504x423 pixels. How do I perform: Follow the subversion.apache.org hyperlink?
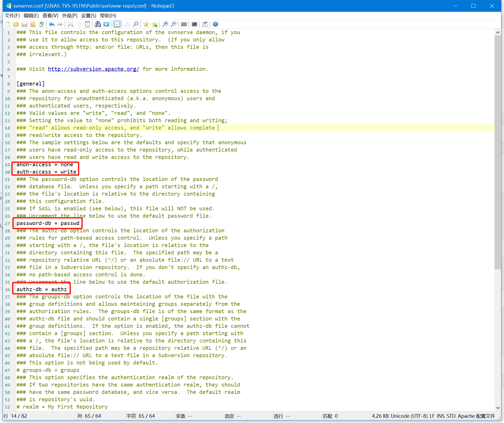pos(93,69)
